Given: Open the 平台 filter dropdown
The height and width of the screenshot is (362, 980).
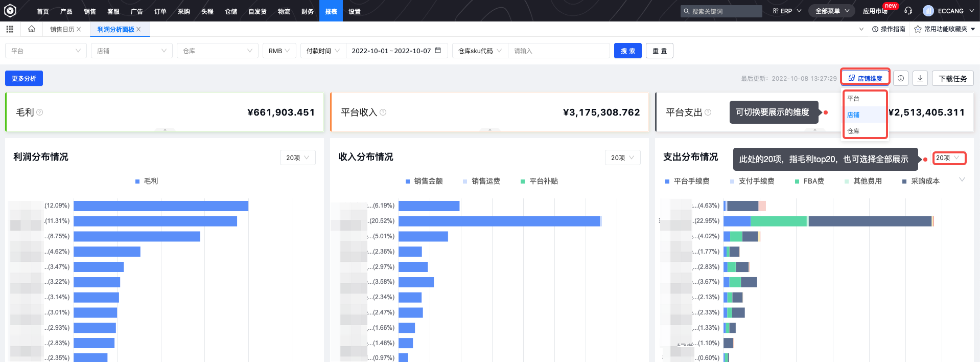Looking at the screenshot, I should (45, 51).
